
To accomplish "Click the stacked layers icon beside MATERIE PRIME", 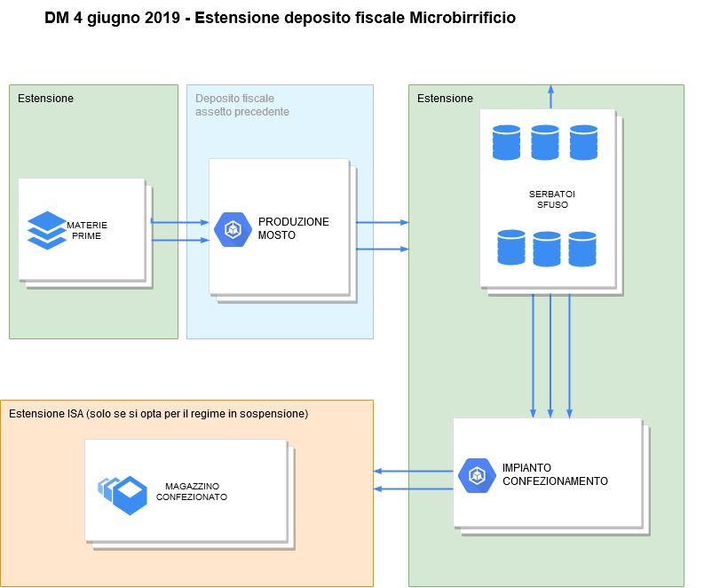I will click(47, 230).
